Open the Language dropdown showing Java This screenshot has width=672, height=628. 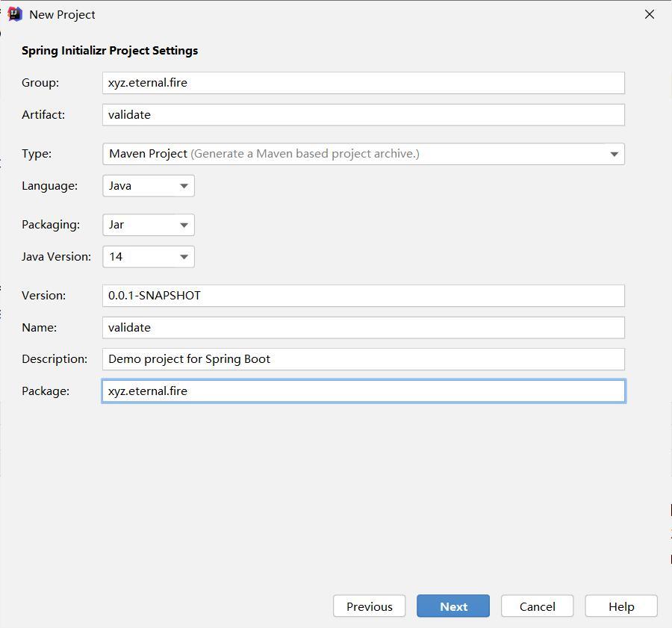[149, 186]
